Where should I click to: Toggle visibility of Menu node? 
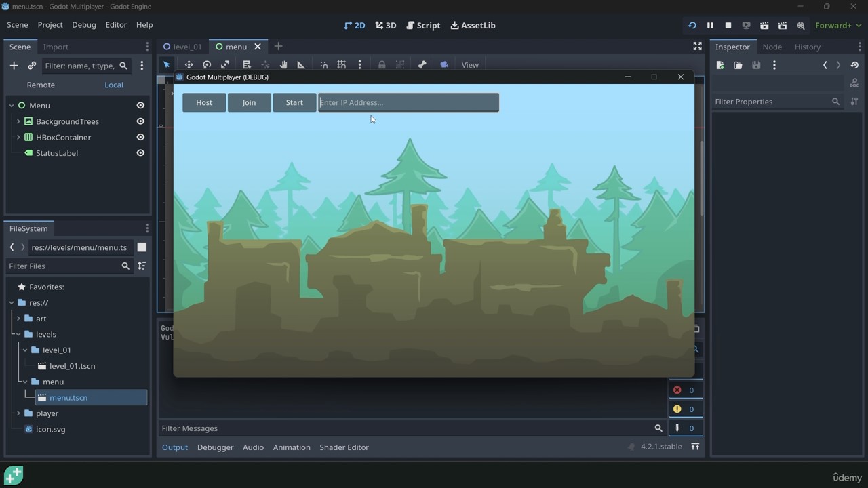(140, 106)
